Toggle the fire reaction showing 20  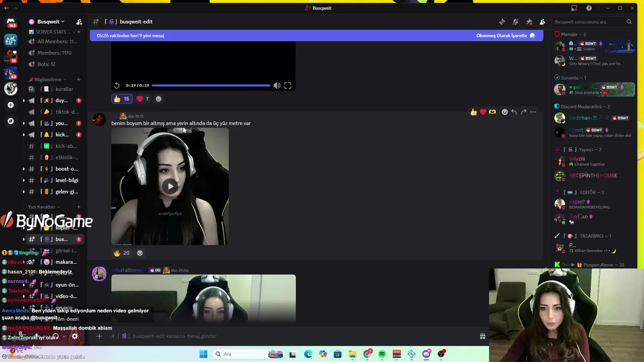122,253
